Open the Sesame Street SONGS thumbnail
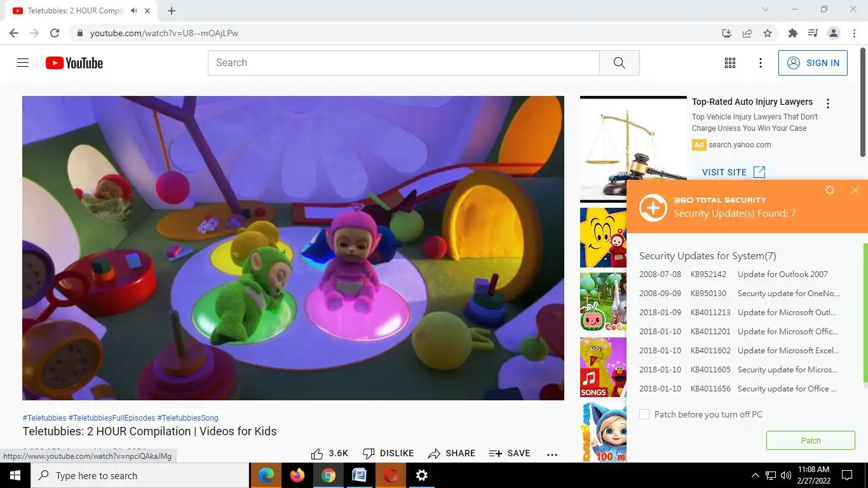Image resolution: width=868 pixels, height=488 pixels. click(603, 367)
